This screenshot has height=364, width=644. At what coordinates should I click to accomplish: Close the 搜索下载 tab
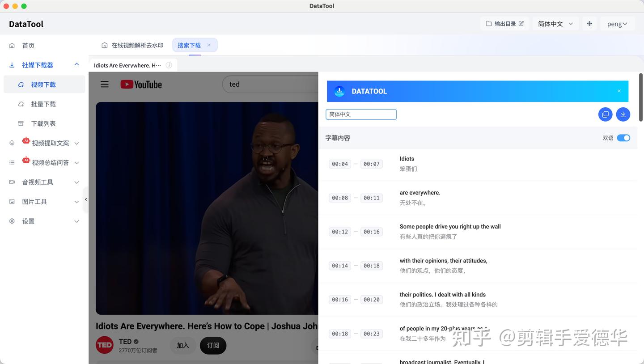click(x=208, y=45)
